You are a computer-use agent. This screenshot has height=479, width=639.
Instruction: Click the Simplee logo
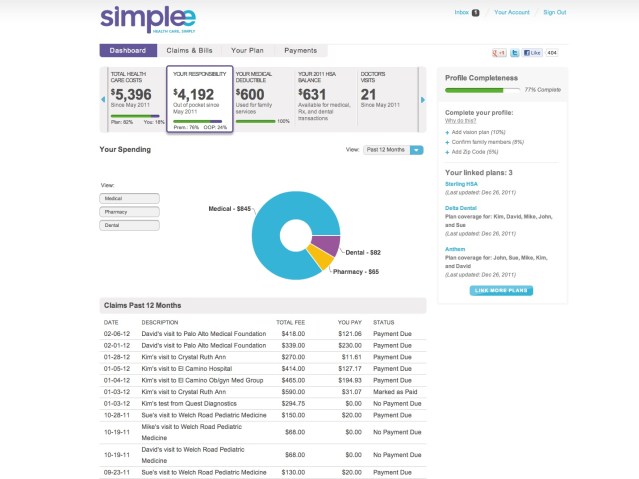(148, 19)
